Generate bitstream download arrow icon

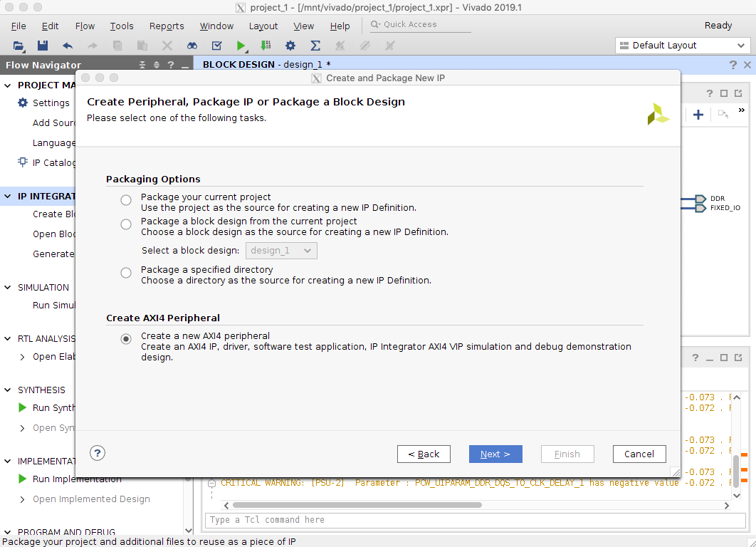(x=266, y=46)
